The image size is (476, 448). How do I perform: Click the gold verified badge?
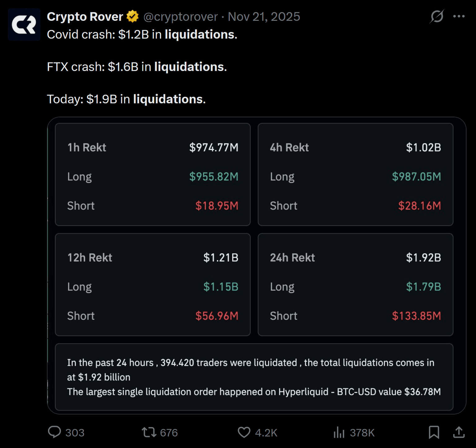(x=133, y=16)
